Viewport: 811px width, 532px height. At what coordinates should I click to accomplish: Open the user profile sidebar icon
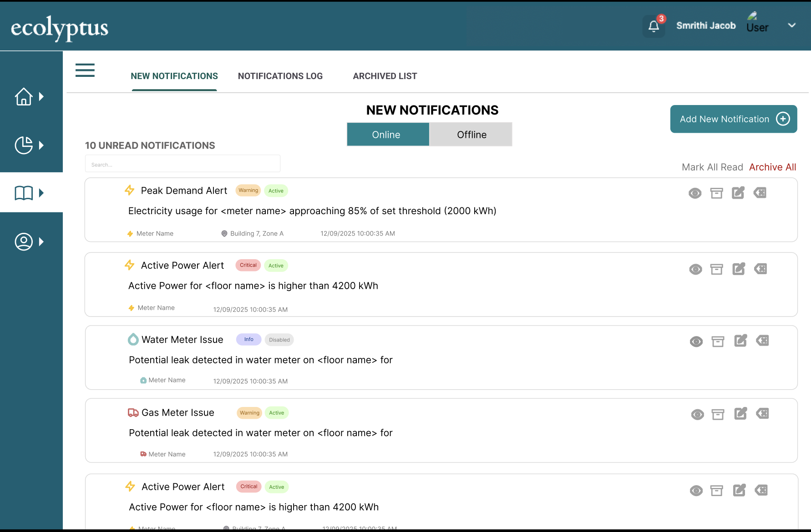coord(24,242)
